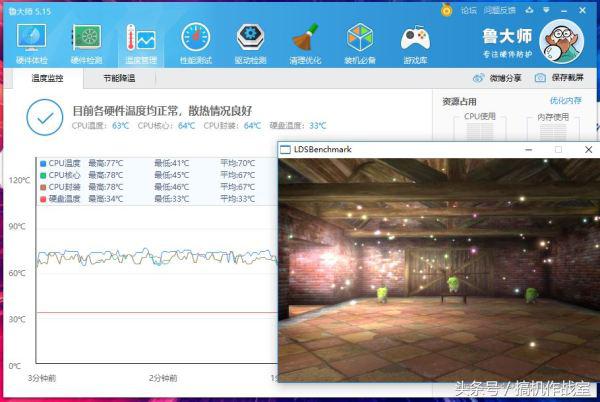Switch to the 节能降温 tab
The image size is (600, 402).
(x=119, y=78)
